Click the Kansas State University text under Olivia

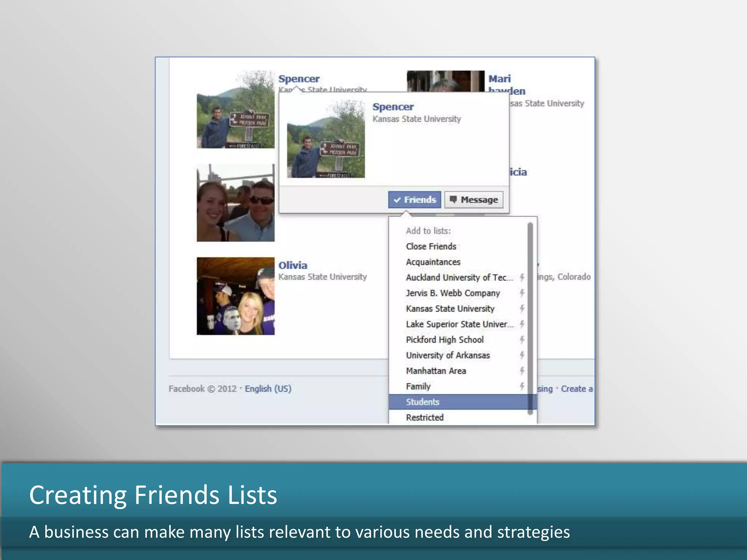pos(322,277)
